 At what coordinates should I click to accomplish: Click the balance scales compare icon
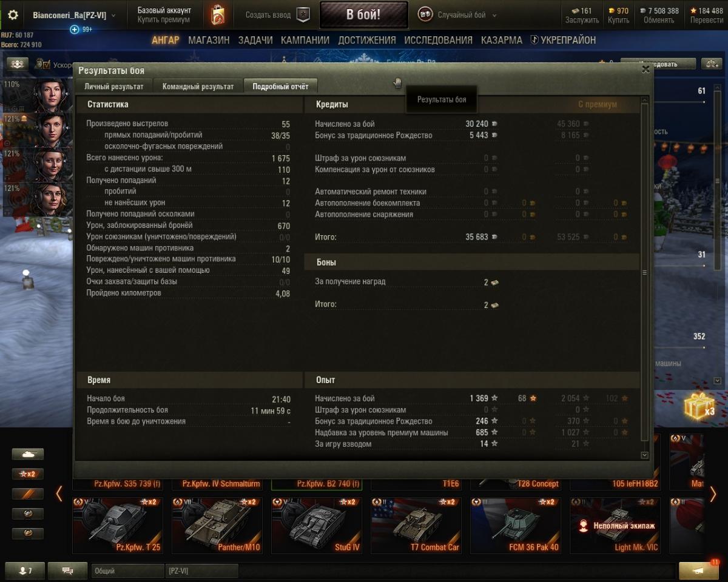[710, 64]
